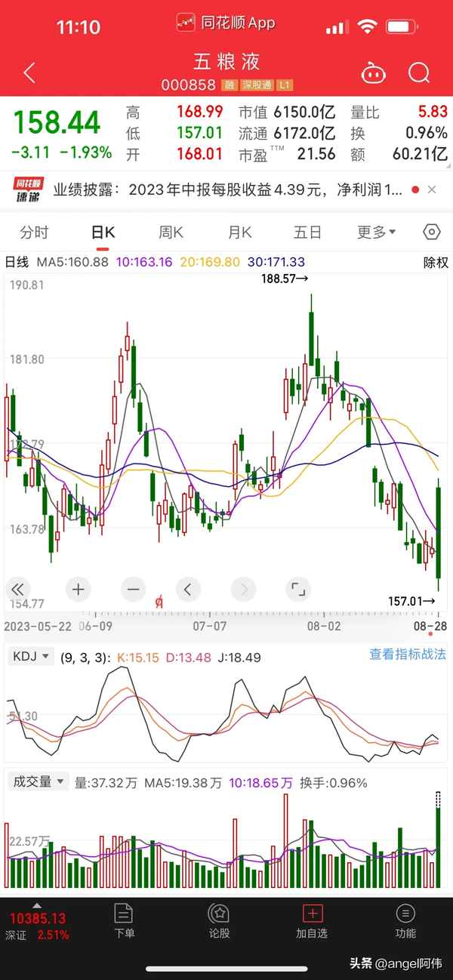Tap the 低 157.01 value
The image size is (453, 980).
point(200,133)
